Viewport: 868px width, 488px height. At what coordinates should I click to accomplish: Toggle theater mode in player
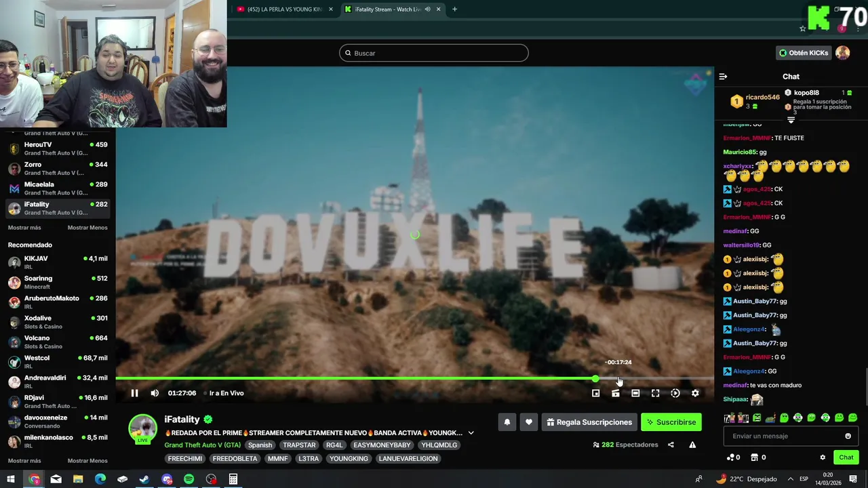tap(635, 393)
